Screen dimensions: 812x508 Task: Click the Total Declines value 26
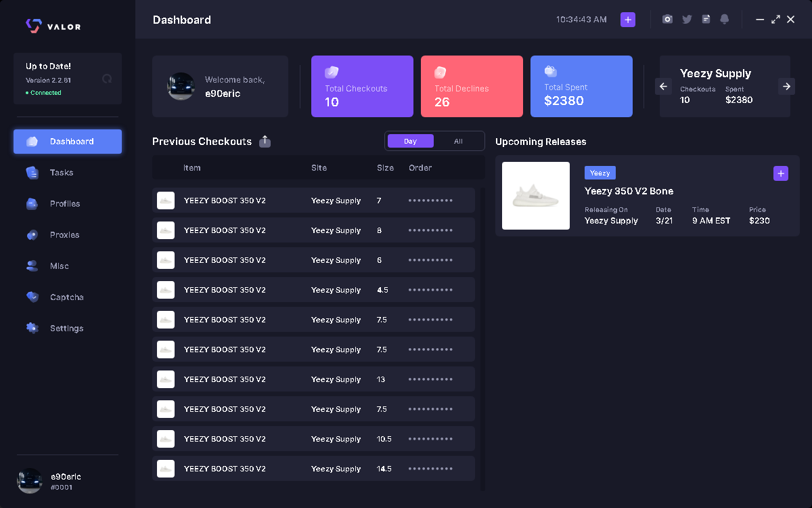442,102
